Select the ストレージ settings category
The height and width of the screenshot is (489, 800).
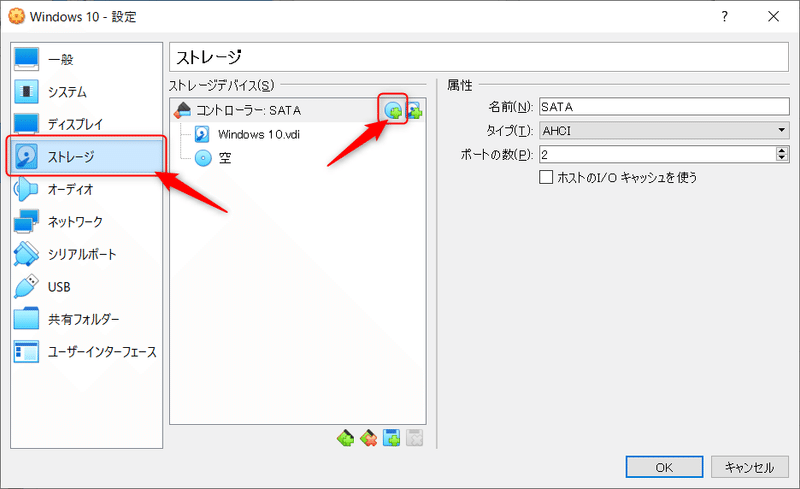coord(86,156)
